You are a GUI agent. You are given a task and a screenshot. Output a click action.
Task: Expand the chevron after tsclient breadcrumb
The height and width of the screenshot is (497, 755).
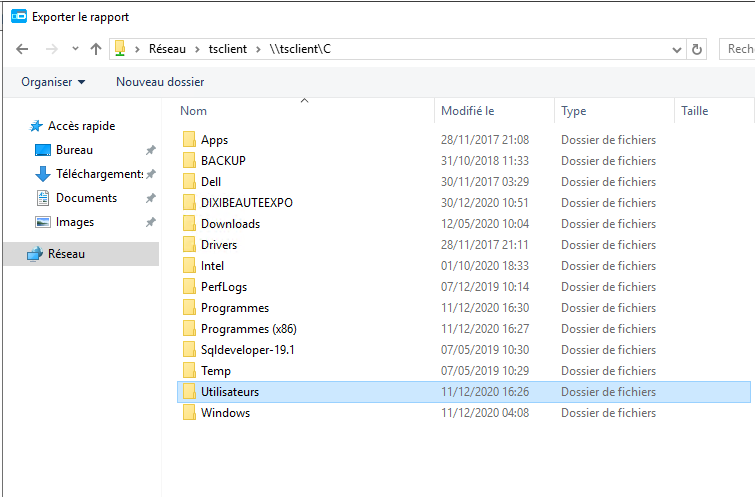[258, 49]
